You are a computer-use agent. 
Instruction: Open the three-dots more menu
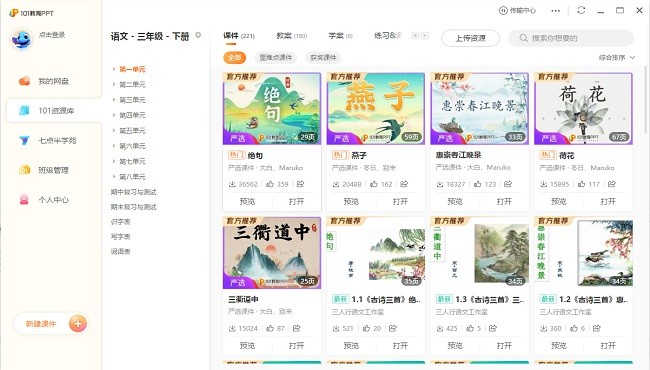555,11
